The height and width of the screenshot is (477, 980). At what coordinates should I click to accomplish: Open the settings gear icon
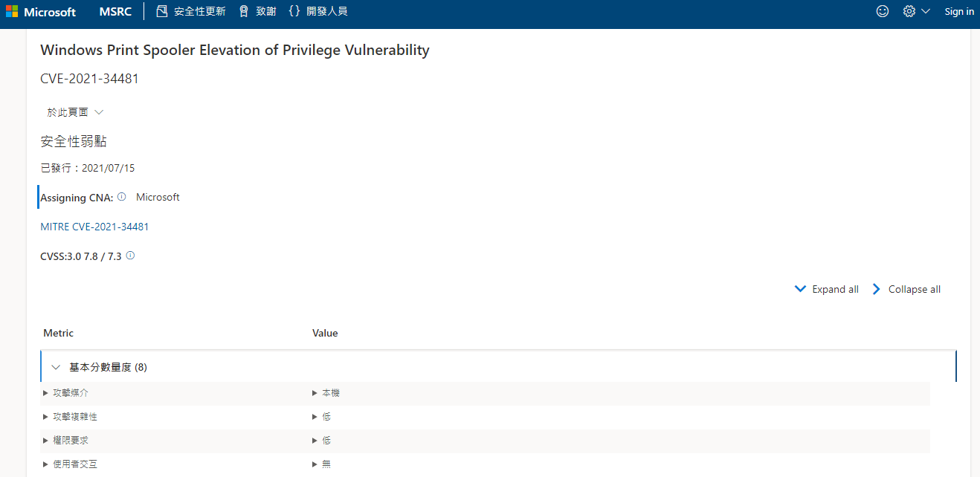tap(909, 11)
